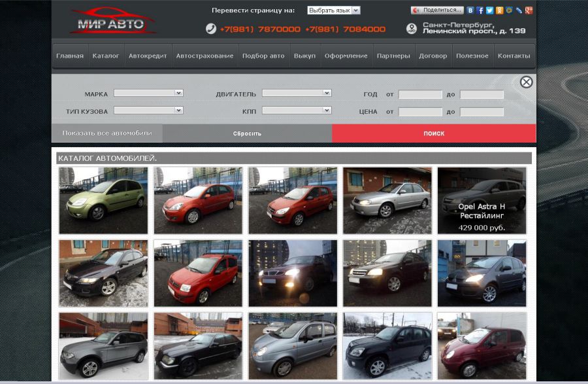Viewport: 588px width, 384px height.
Task: Share on Odnoklassniki icon
Action: pyautogui.click(x=500, y=10)
